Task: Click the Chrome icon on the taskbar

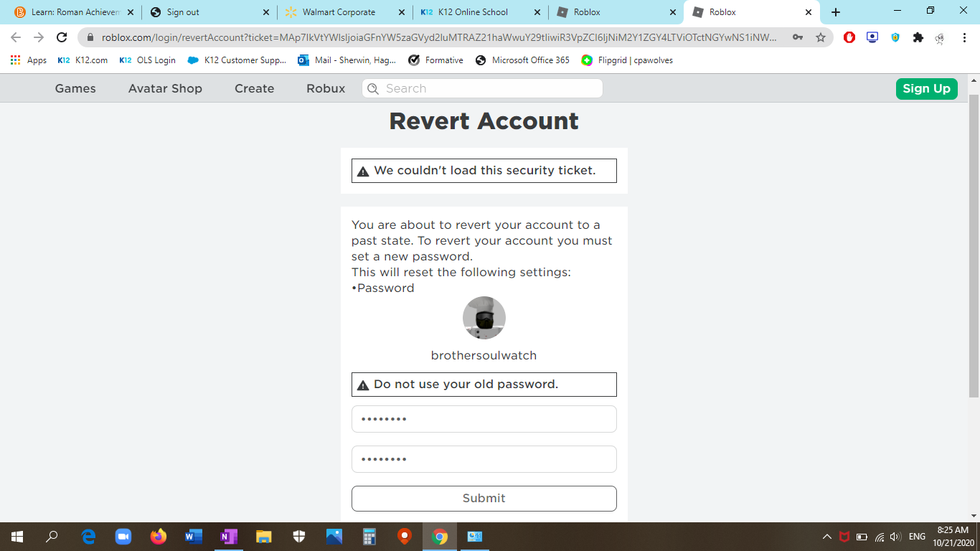Action: pyautogui.click(x=440, y=537)
